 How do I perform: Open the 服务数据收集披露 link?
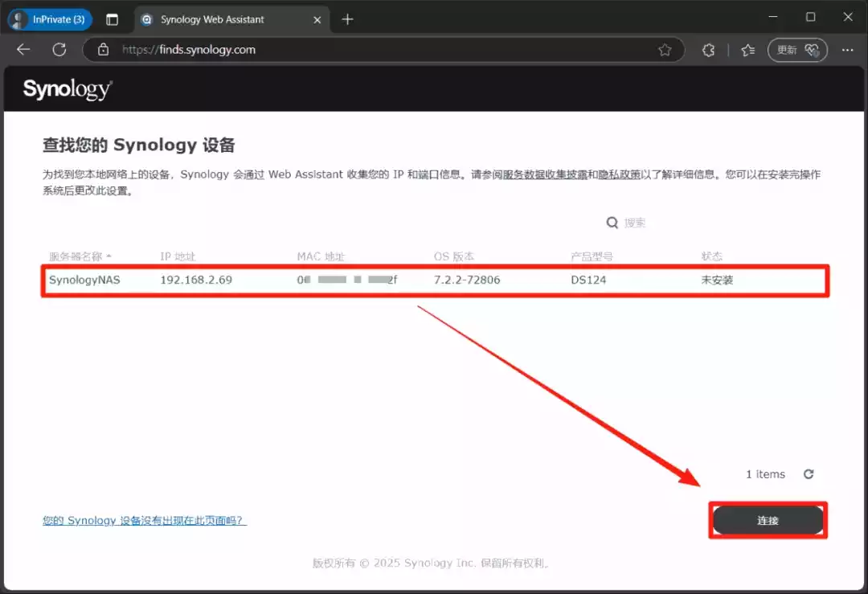(545, 174)
